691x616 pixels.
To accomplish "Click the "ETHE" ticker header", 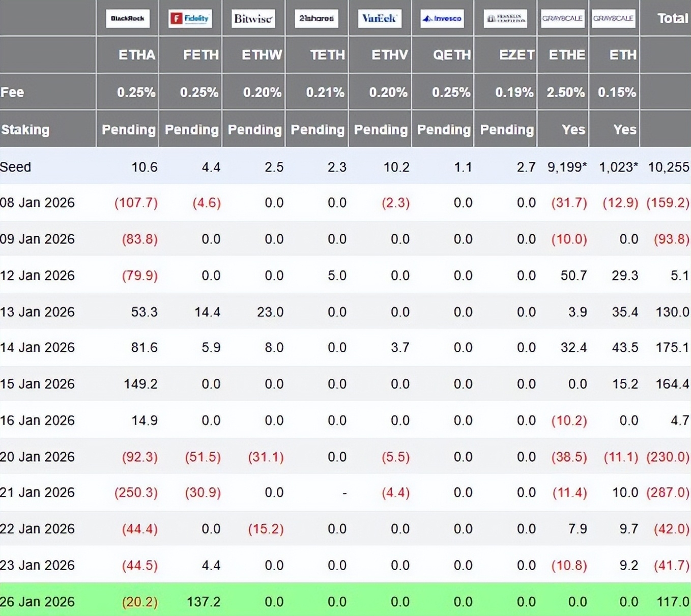I will 567,55.
